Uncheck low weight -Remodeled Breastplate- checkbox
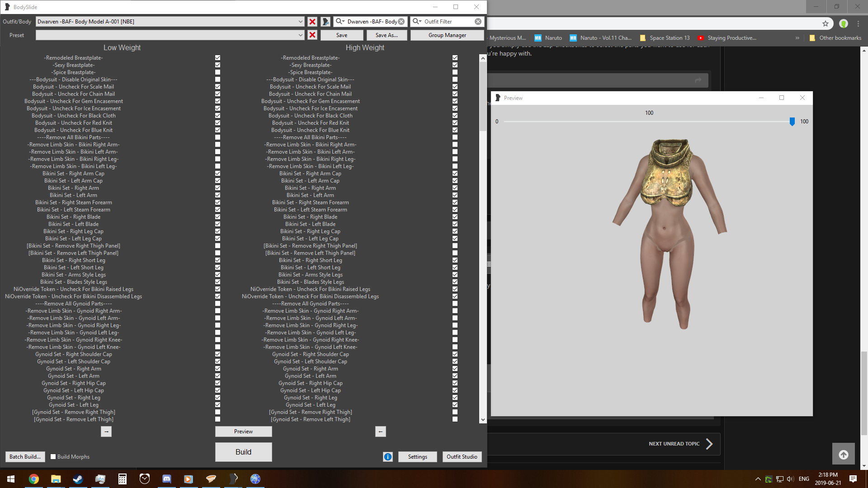The height and width of the screenshot is (488, 868). click(217, 58)
